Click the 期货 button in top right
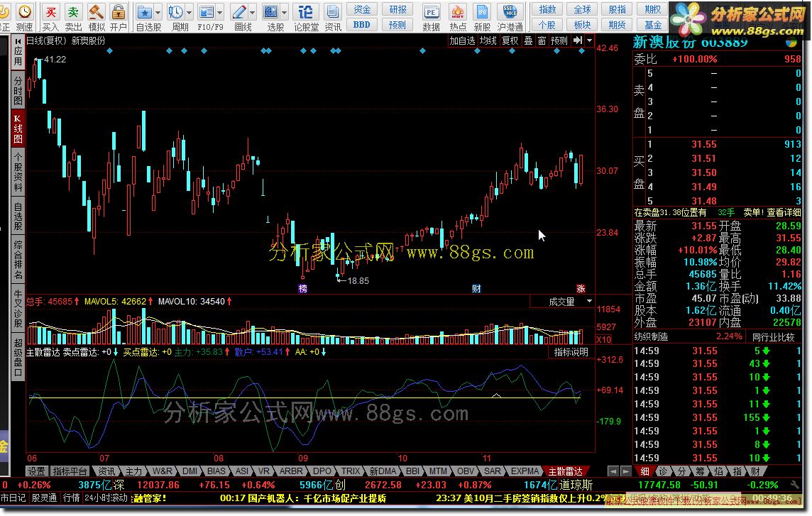This screenshot has width=812, height=516. click(x=618, y=24)
